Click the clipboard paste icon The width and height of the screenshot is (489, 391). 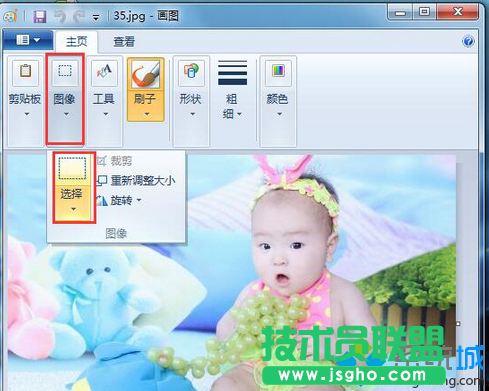[x=25, y=71]
